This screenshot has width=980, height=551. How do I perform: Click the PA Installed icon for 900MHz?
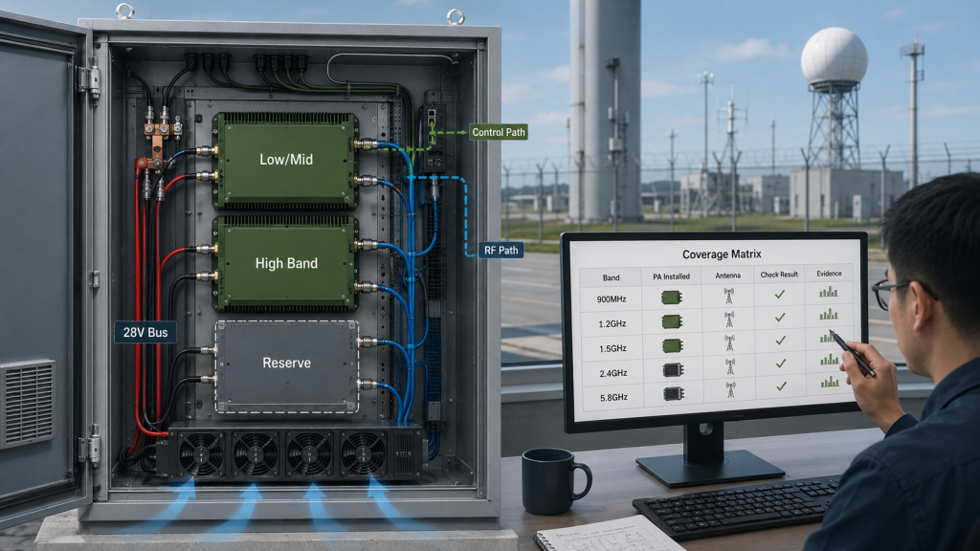click(x=671, y=298)
